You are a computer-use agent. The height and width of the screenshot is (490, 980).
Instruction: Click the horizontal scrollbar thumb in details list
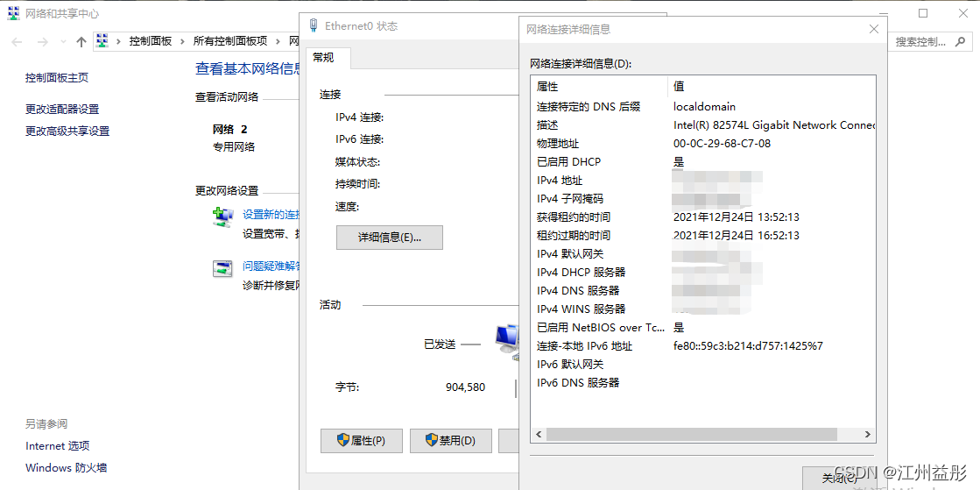691,434
